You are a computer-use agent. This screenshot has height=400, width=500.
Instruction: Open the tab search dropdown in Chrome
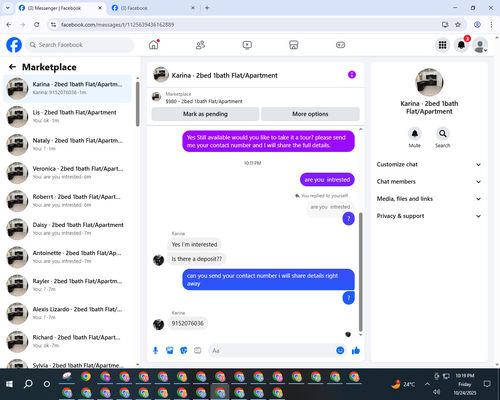pos(8,8)
